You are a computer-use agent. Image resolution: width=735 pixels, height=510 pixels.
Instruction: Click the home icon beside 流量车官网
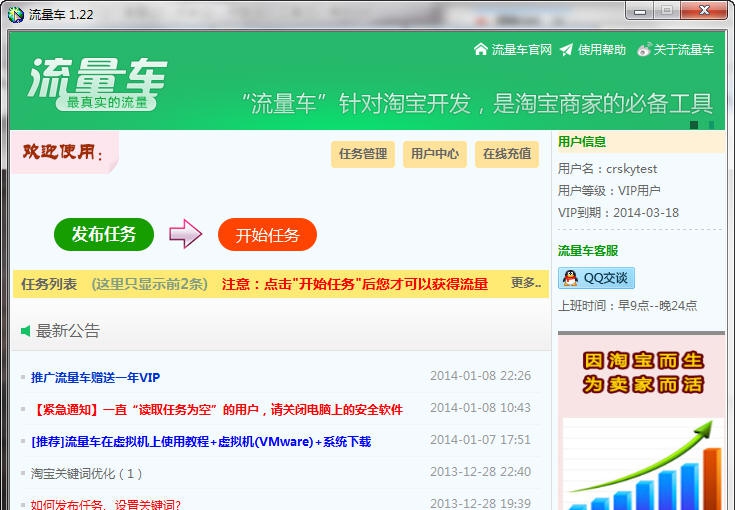tap(480, 49)
